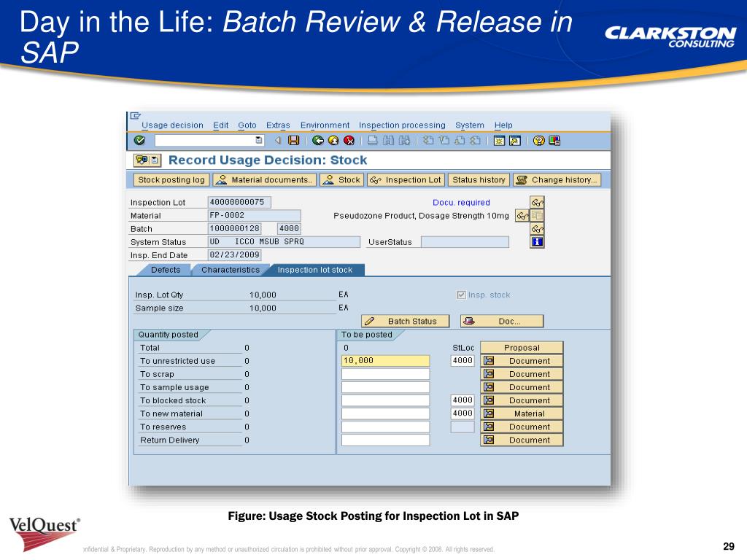The height and width of the screenshot is (560, 747).
Task: Select the Inspection lot stock tab
Action: coord(315,270)
